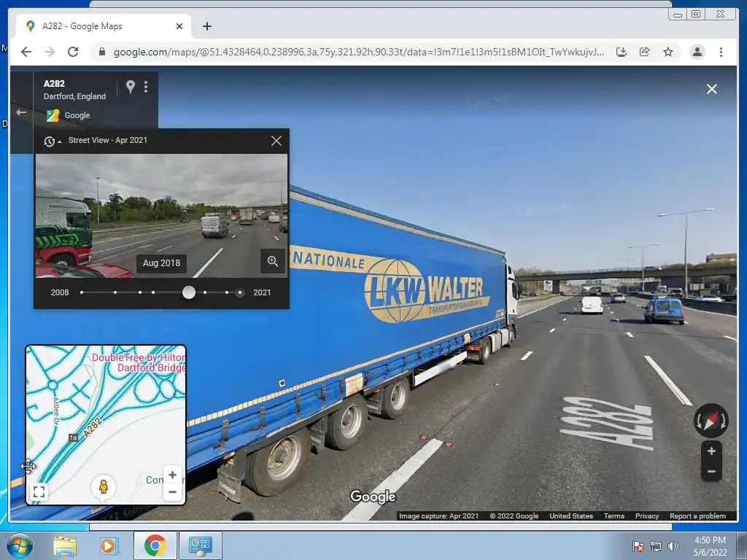Close the Street View time travel panel
This screenshot has width=747, height=560.
[x=276, y=141]
